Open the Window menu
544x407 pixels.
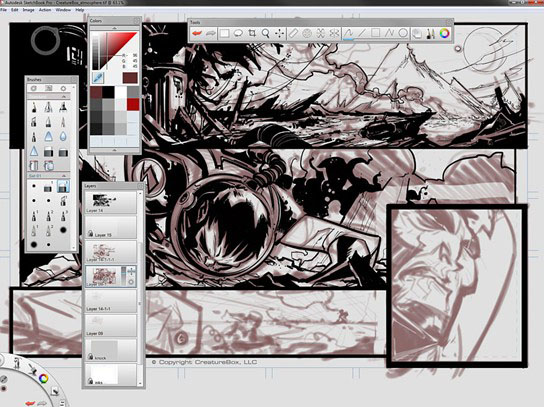coord(63,10)
